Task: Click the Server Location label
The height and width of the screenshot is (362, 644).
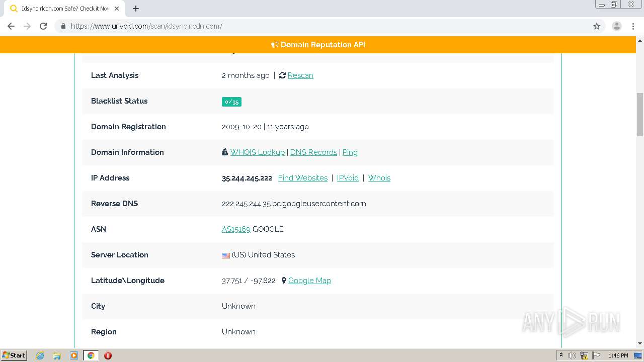Action: click(x=120, y=255)
